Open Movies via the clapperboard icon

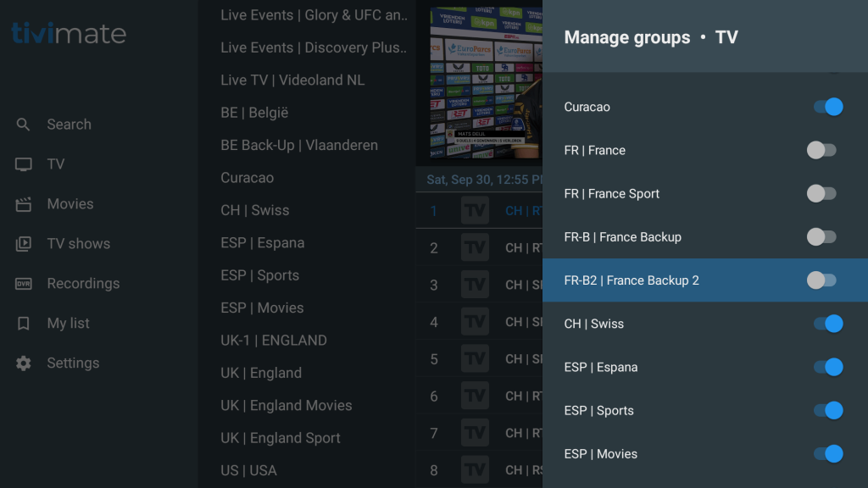point(24,204)
